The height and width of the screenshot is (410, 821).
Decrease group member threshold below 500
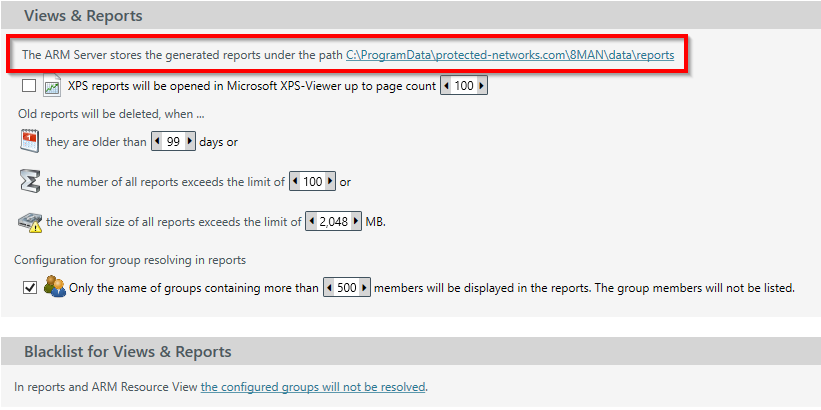click(x=329, y=288)
